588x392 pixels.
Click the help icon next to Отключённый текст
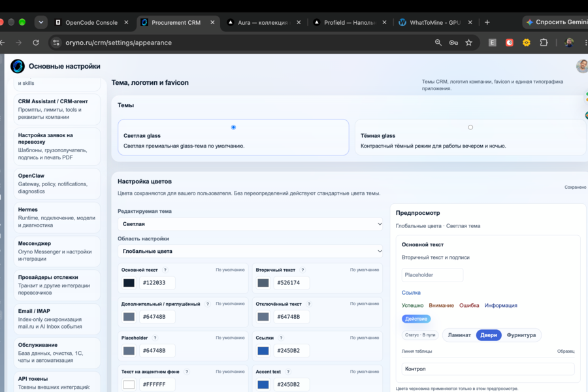click(x=309, y=304)
